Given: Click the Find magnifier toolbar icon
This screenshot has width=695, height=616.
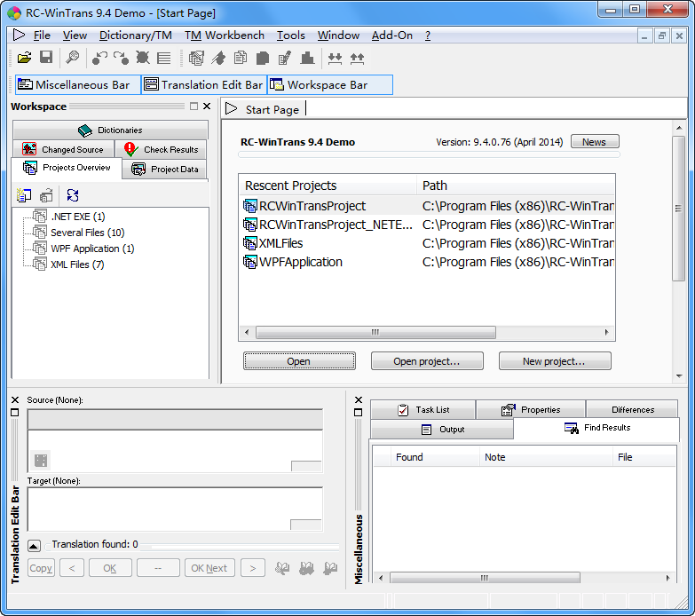Looking at the screenshot, I should point(72,58).
